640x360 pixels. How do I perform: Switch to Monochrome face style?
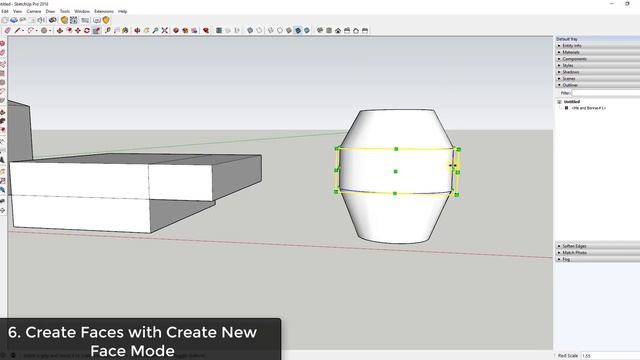coord(307,31)
